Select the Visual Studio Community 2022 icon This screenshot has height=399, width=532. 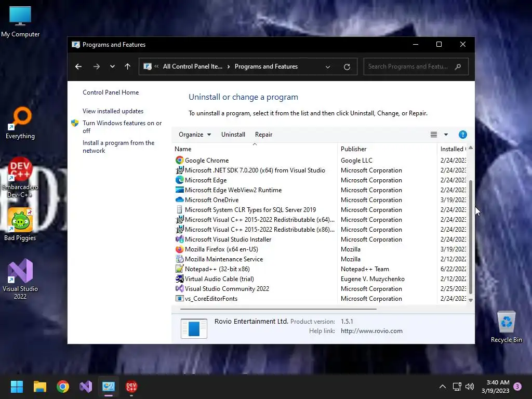(x=179, y=288)
